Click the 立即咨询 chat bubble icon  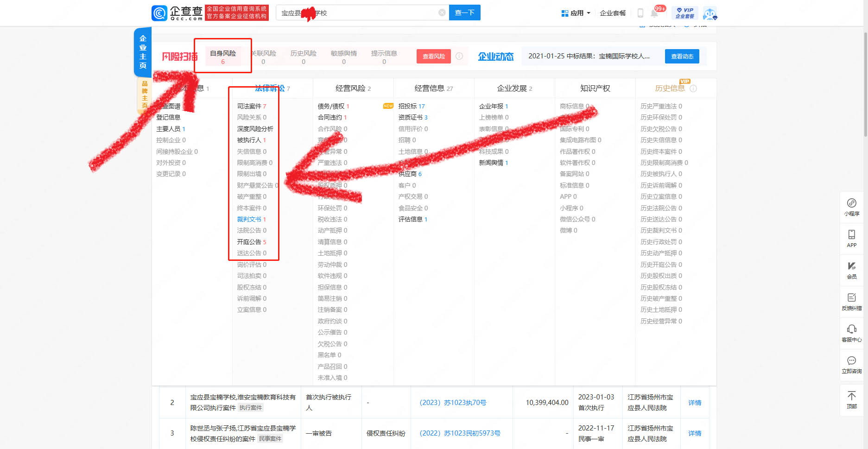[851, 364]
